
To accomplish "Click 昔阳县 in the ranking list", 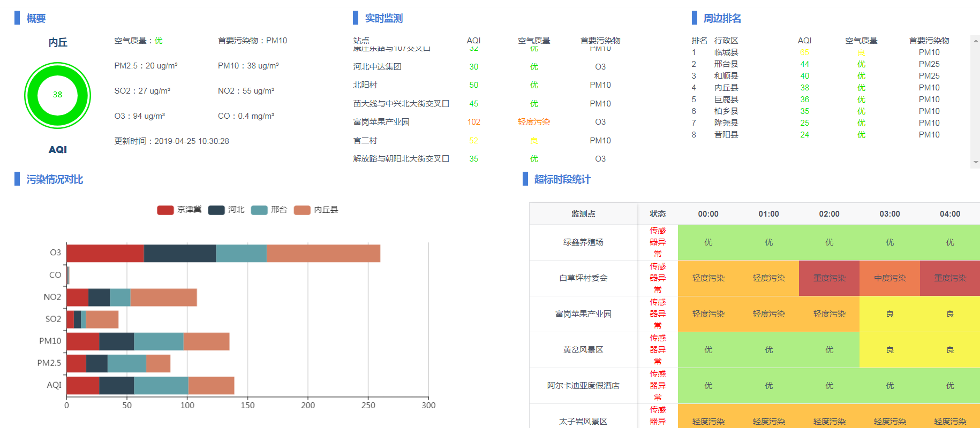I will (726, 135).
